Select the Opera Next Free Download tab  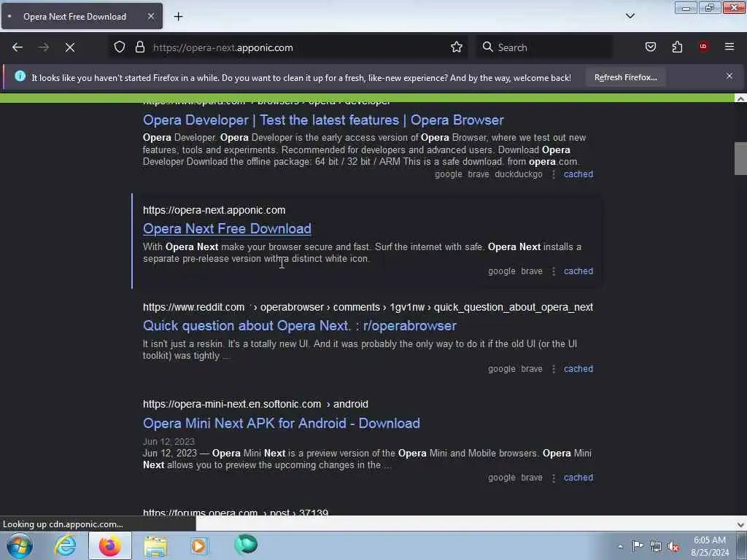[x=82, y=16]
